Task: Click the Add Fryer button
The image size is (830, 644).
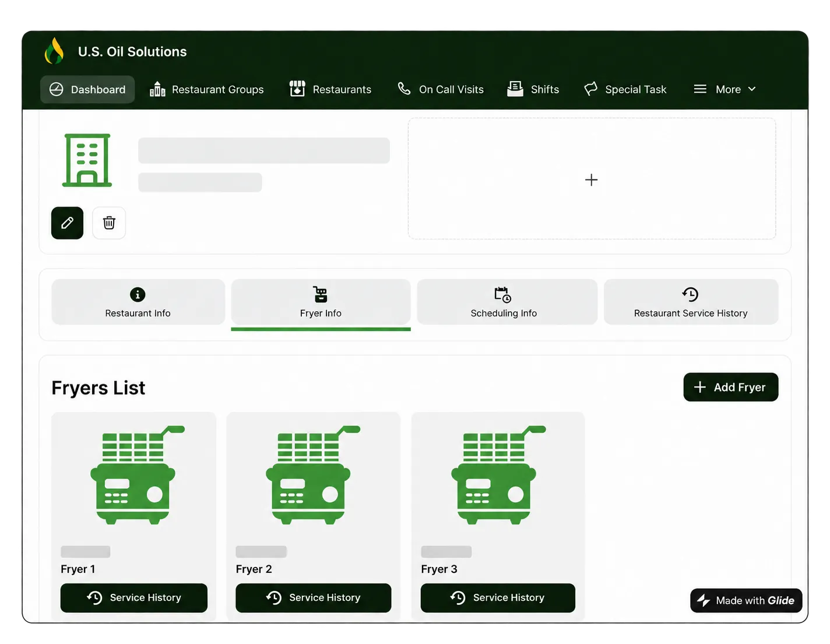Action: [731, 387]
